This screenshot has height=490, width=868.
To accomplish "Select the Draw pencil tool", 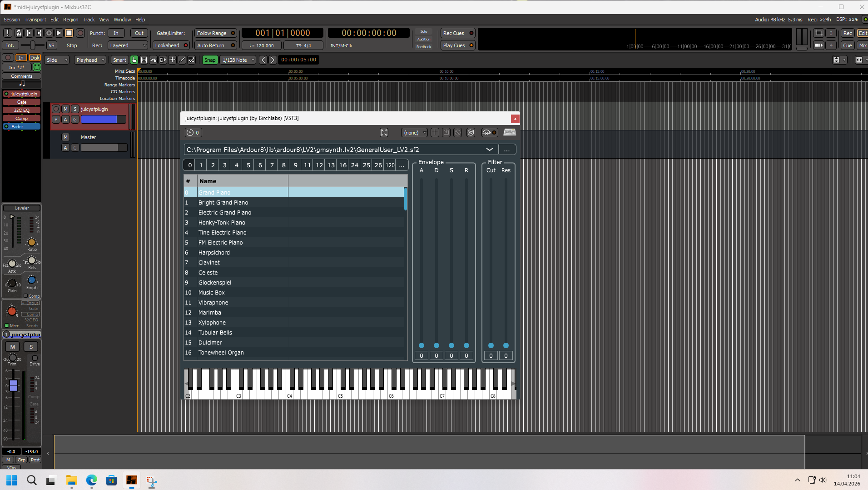I will coord(182,60).
